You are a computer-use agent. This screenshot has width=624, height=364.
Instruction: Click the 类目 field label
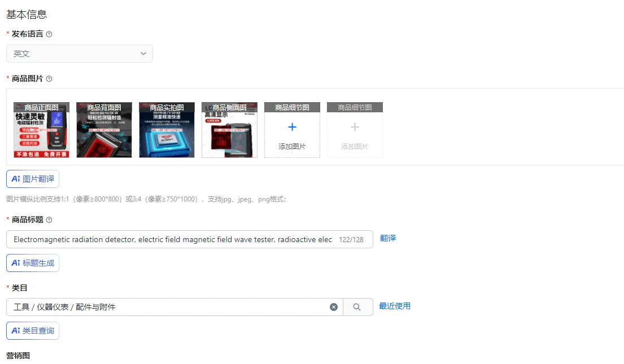[20, 288]
